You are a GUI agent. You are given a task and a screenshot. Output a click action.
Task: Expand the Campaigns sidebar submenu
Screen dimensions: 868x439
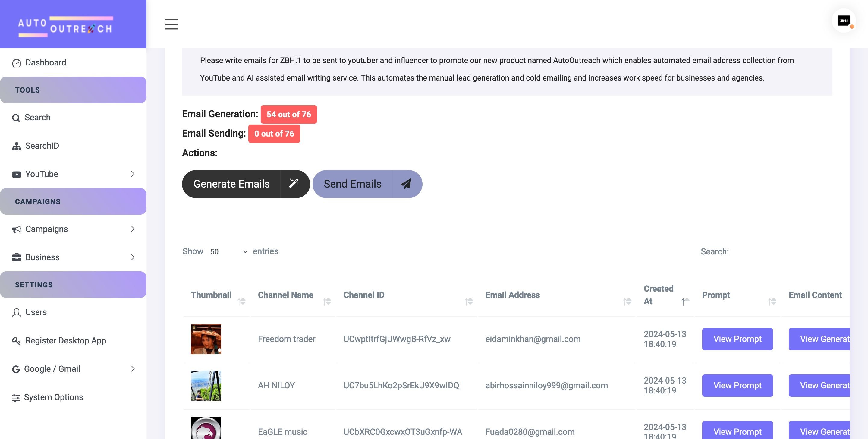pos(73,229)
